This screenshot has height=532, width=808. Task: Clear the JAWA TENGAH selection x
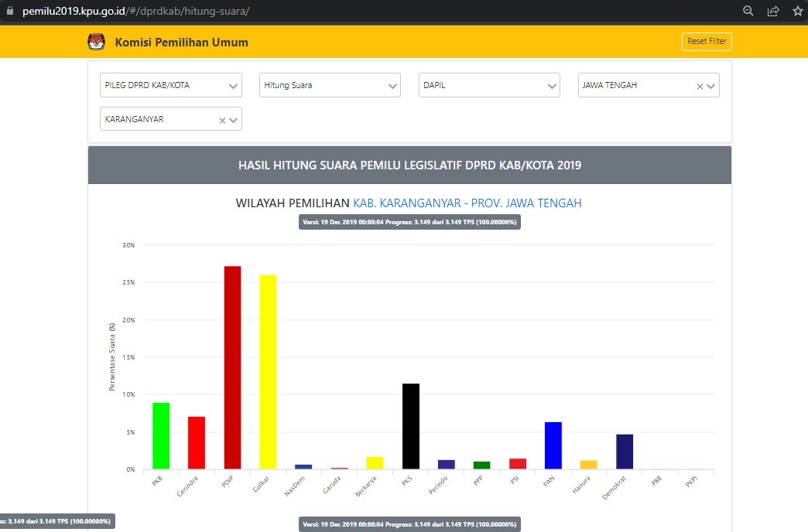pyautogui.click(x=700, y=87)
